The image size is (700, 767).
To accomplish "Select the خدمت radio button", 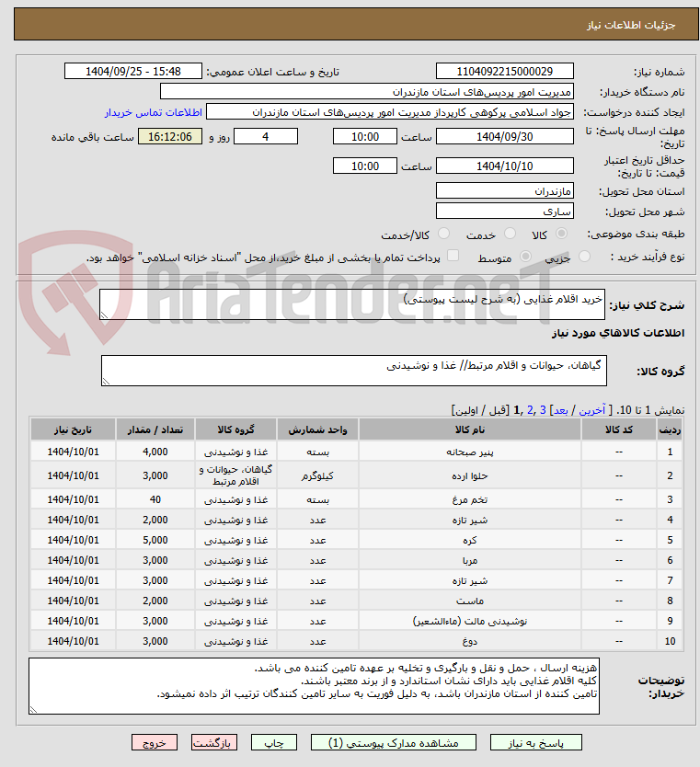I will point(510,234).
